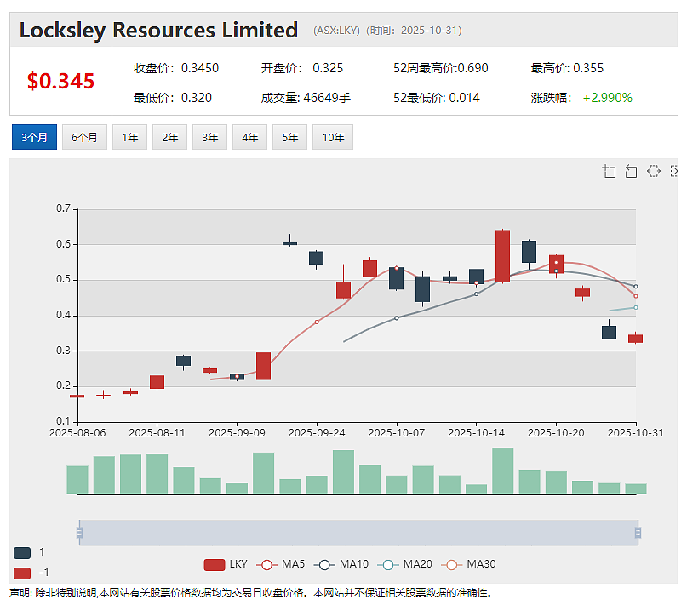Image resolution: width=687 pixels, height=616 pixels.
Task: Click the 成交量 46649手 text
Action: (x=306, y=98)
